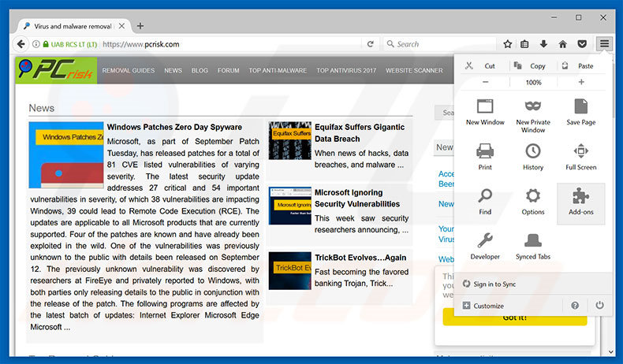623x364 pixels.
Task: Open Options gear in menu
Action: pyautogui.click(x=533, y=202)
